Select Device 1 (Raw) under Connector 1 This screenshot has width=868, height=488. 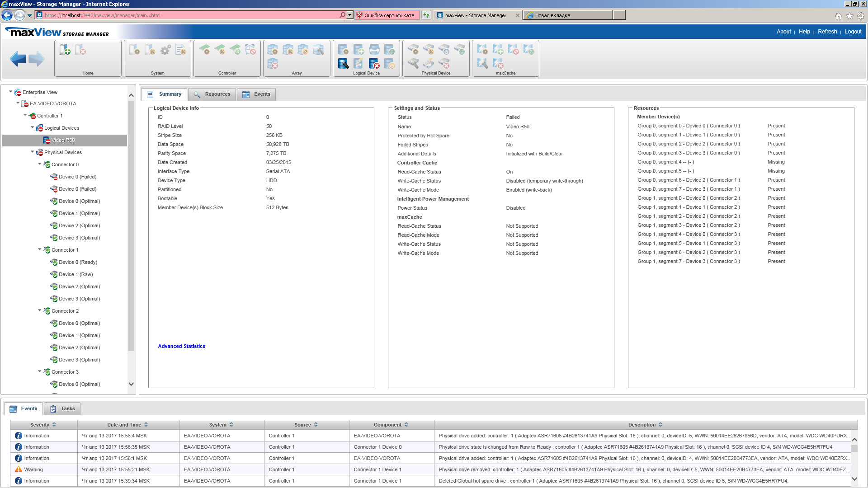pyautogui.click(x=75, y=274)
